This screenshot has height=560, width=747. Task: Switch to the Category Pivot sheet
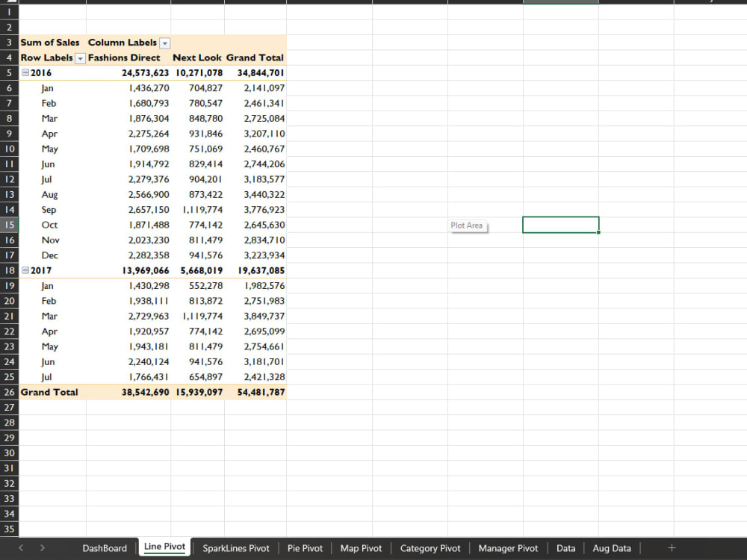430,547
